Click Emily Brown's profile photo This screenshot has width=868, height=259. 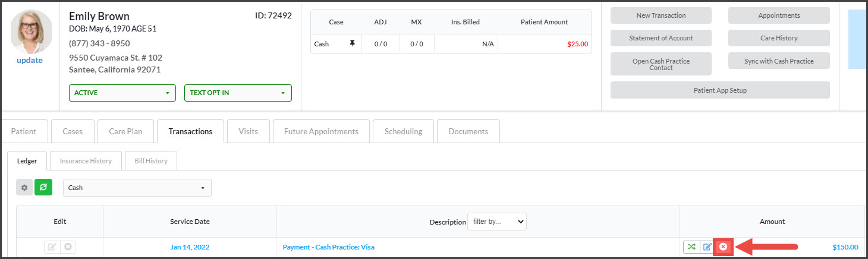pos(31,32)
